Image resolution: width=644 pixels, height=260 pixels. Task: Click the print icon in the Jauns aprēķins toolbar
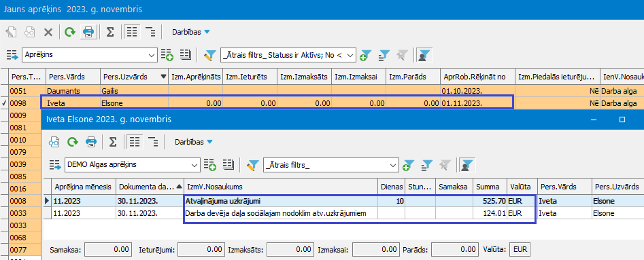(x=88, y=32)
